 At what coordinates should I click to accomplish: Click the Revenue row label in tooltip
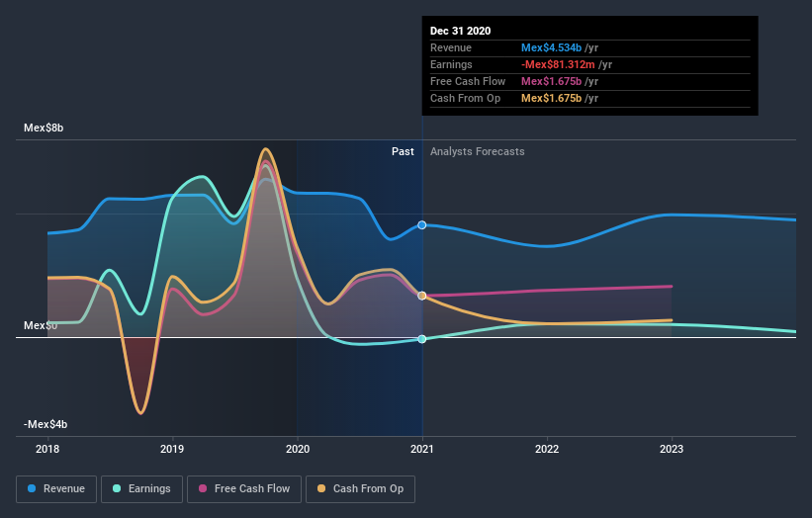pyautogui.click(x=451, y=47)
